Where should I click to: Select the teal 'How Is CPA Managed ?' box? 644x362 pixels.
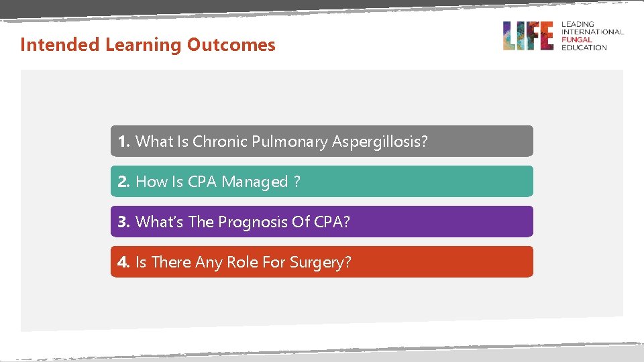pyautogui.click(x=322, y=182)
